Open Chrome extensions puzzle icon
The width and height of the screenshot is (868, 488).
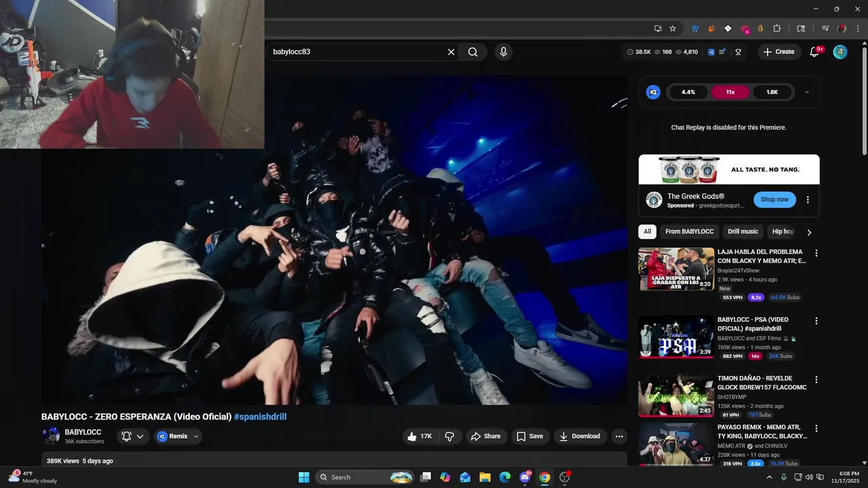pos(777,28)
